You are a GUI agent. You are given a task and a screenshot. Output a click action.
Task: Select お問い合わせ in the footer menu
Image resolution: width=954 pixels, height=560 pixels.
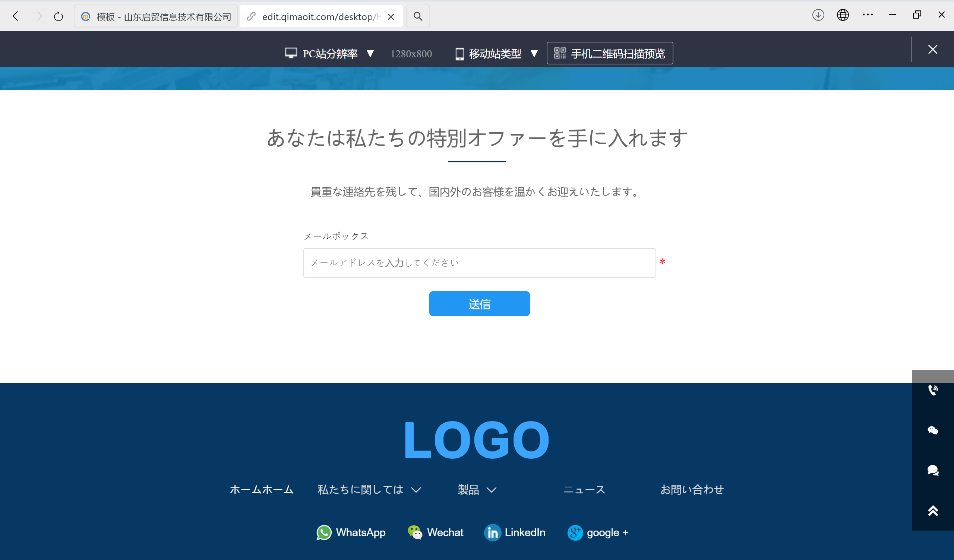pyautogui.click(x=692, y=489)
